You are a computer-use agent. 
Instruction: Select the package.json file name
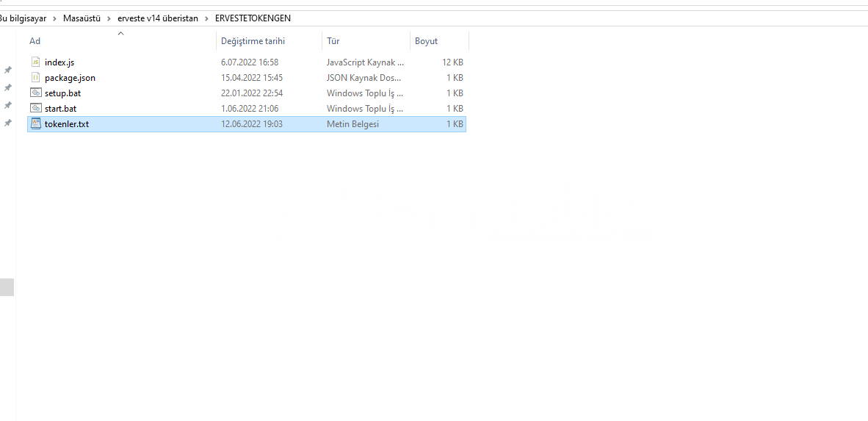[x=70, y=78]
